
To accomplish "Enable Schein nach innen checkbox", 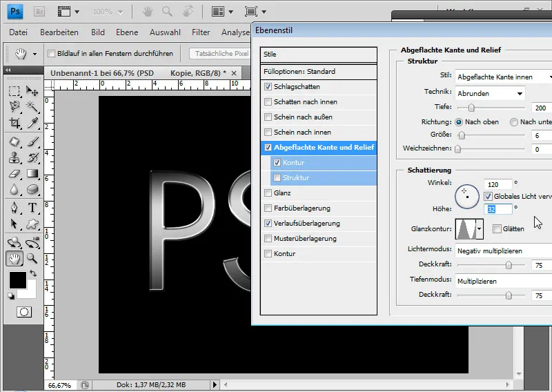I will pos(268,132).
